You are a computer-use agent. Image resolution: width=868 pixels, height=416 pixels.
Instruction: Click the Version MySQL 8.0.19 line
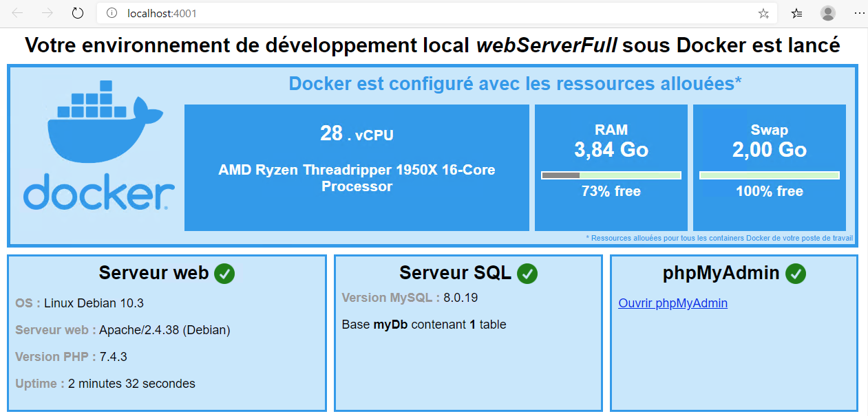410,298
